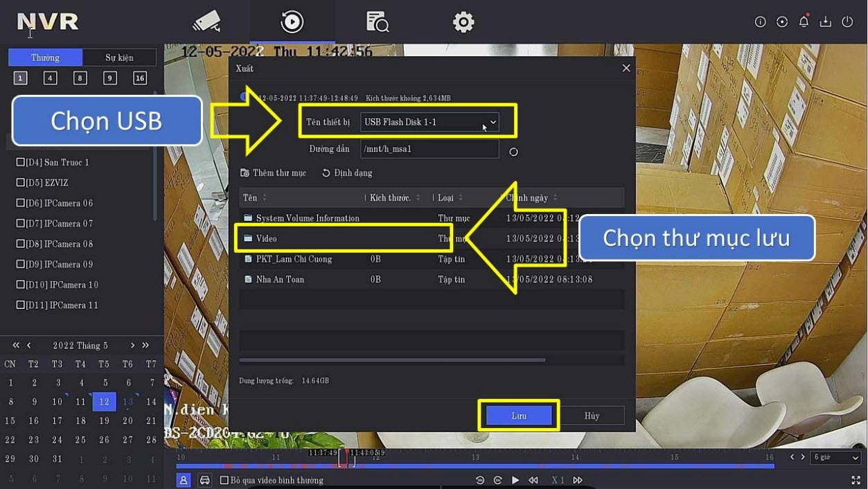The height and width of the screenshot is (489, 868).
Task: Expand the 6 giờ timeline range dropdown
Action: coord(836,458)
